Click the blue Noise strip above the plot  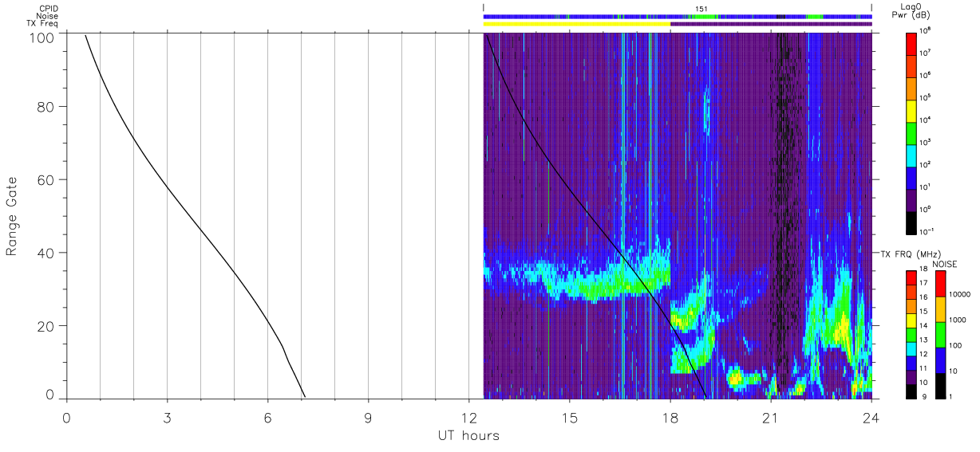pos(678,16)
